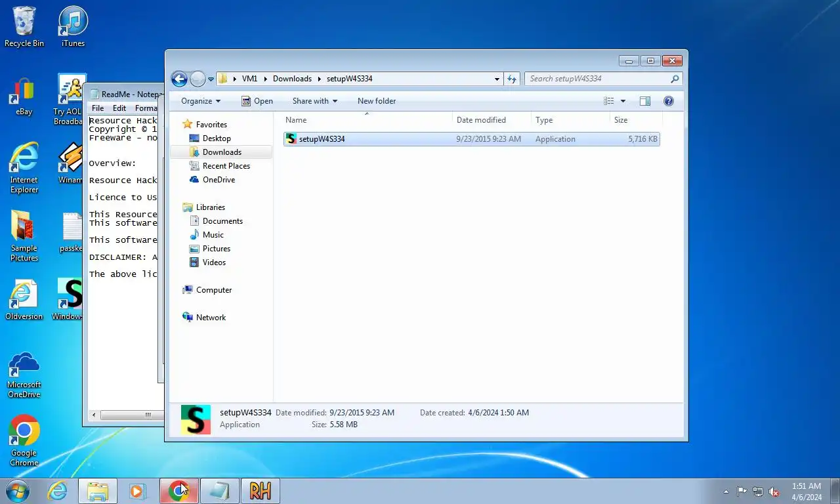Click the Open toolbar button
Screen dimensions: 840x504
[x=257, y=101]
